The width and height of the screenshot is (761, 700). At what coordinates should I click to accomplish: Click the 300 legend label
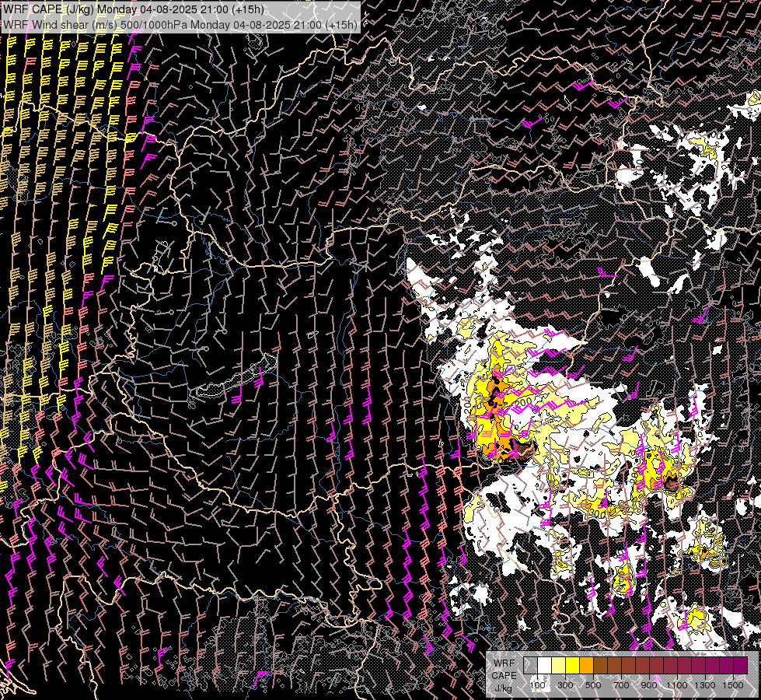(565, 685)
